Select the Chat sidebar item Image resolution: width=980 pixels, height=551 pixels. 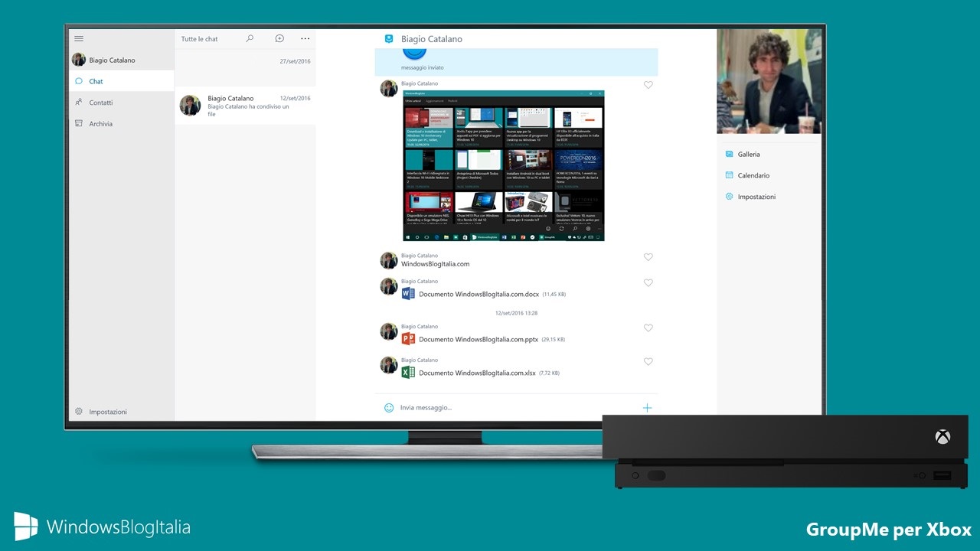point(122,81)
